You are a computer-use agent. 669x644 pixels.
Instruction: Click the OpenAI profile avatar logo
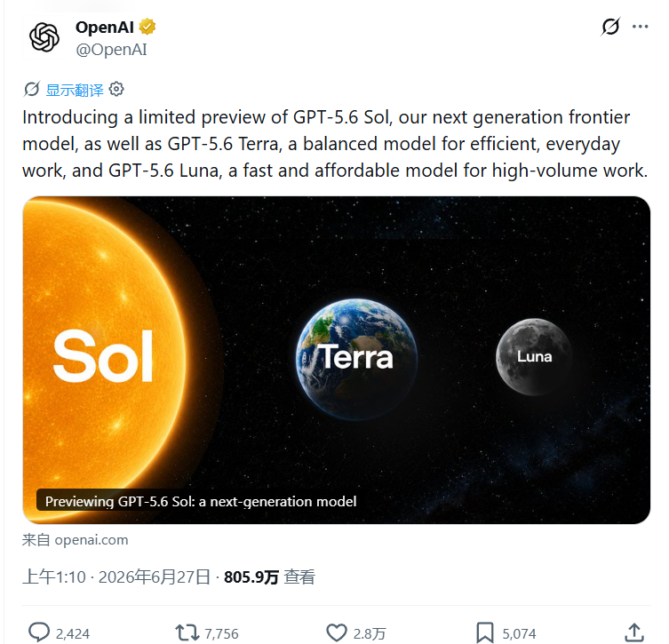click(44, 37)
